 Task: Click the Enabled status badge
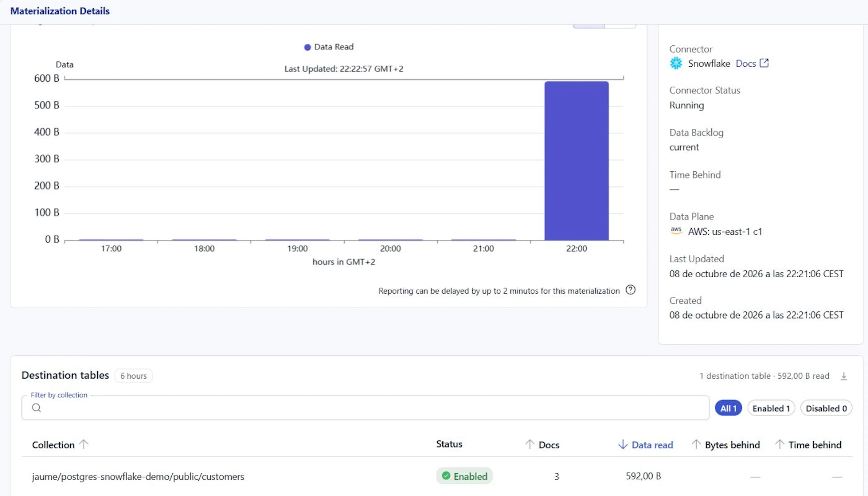[x=464, y=476]
